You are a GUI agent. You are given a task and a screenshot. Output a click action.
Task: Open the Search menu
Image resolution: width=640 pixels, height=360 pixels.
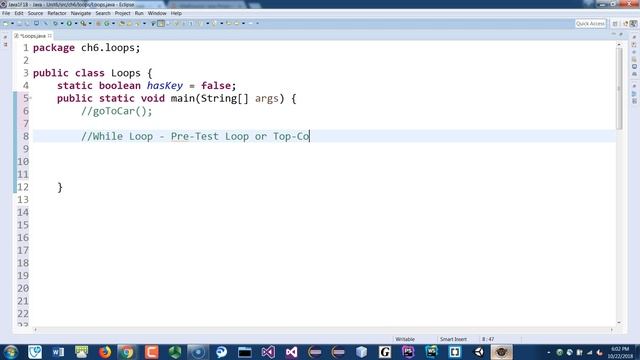click(x=103, y=13)
